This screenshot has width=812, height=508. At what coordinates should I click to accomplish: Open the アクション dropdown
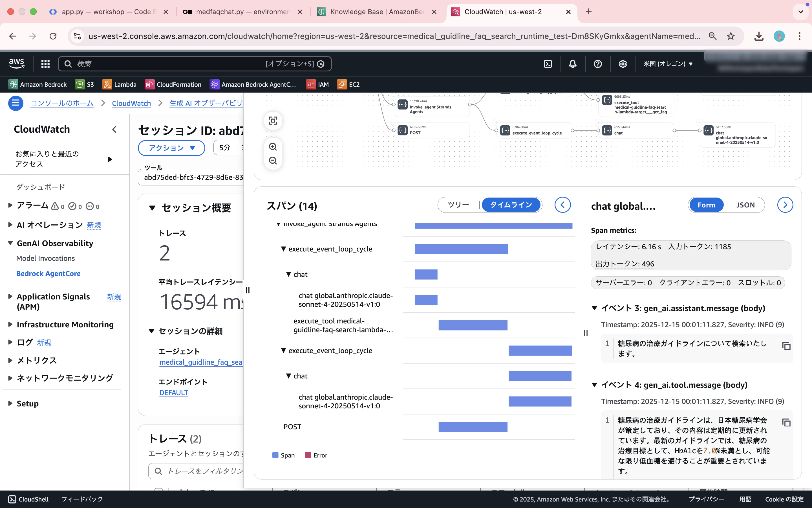171,148
